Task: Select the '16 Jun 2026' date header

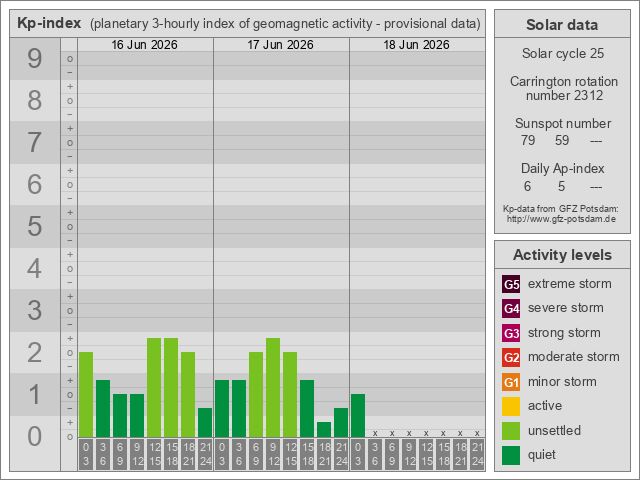Action: tap(144, 44)
